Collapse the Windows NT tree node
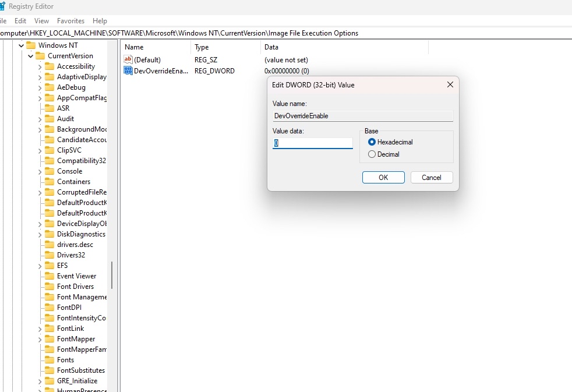 (x=21, y=45)
